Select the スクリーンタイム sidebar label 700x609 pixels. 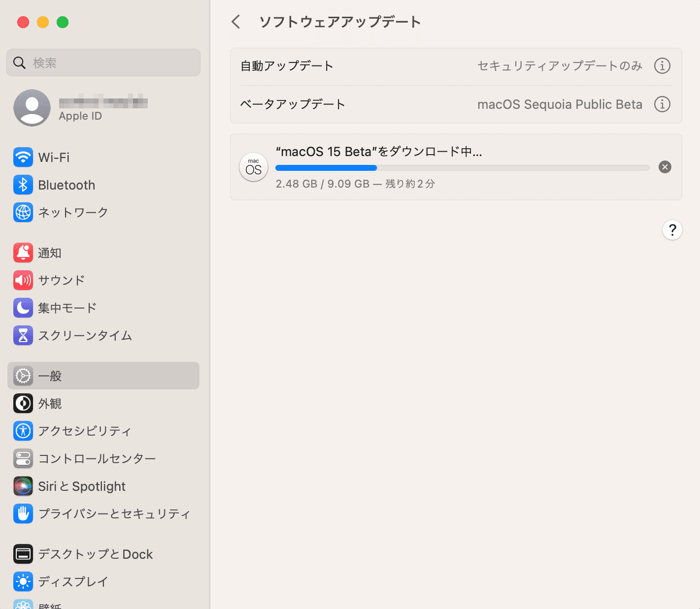85,335
